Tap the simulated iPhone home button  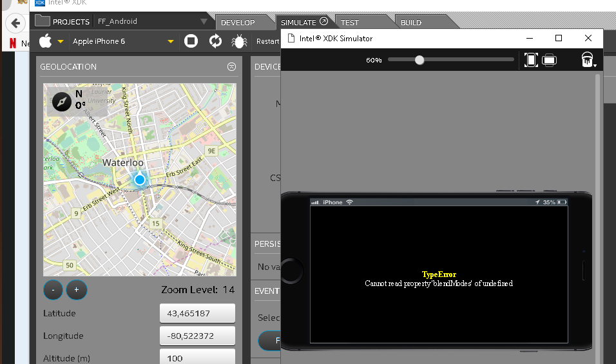click(x=291, y=271)
